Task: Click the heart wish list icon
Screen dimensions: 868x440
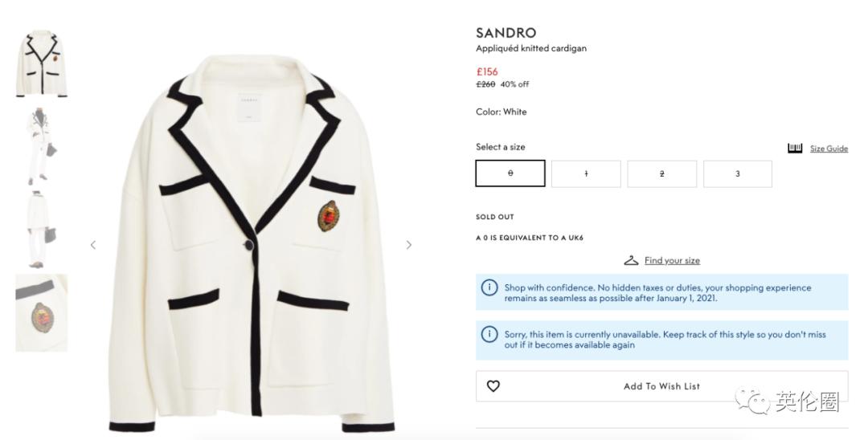Action: [493, 386]
